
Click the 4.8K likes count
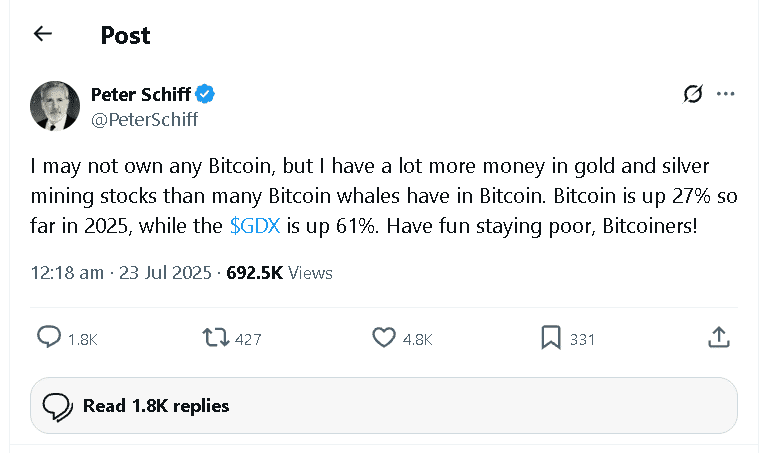(417, 339)
